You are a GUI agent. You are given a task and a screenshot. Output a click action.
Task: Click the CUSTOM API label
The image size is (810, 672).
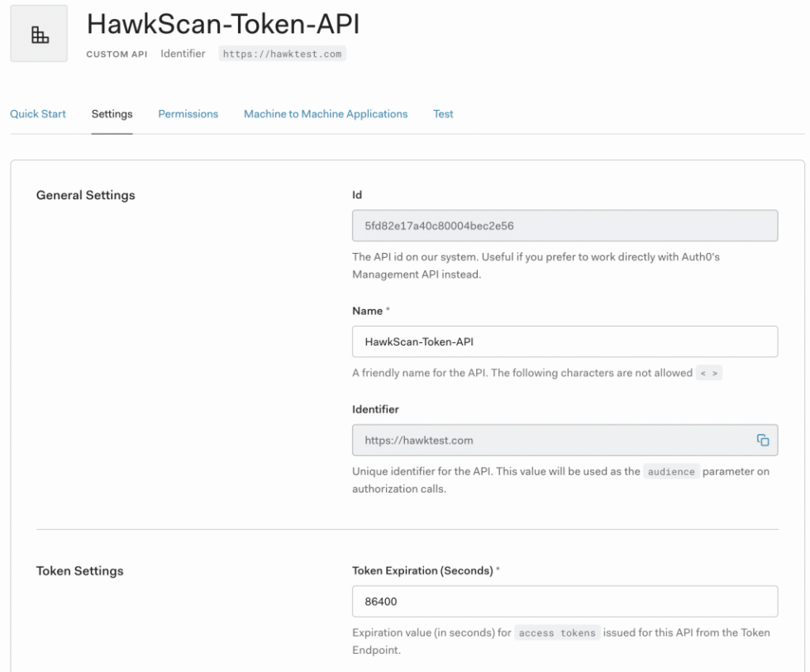tap(117, 55)
